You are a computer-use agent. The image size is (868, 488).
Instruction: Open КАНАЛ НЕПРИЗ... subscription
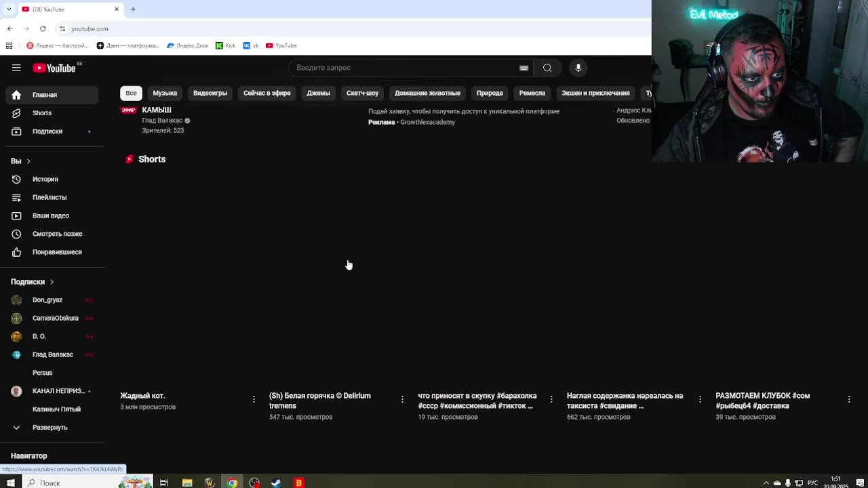[52, 391]
